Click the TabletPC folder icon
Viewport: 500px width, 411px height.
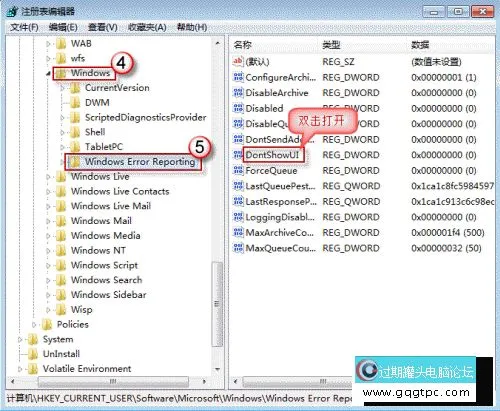point(75,147)
